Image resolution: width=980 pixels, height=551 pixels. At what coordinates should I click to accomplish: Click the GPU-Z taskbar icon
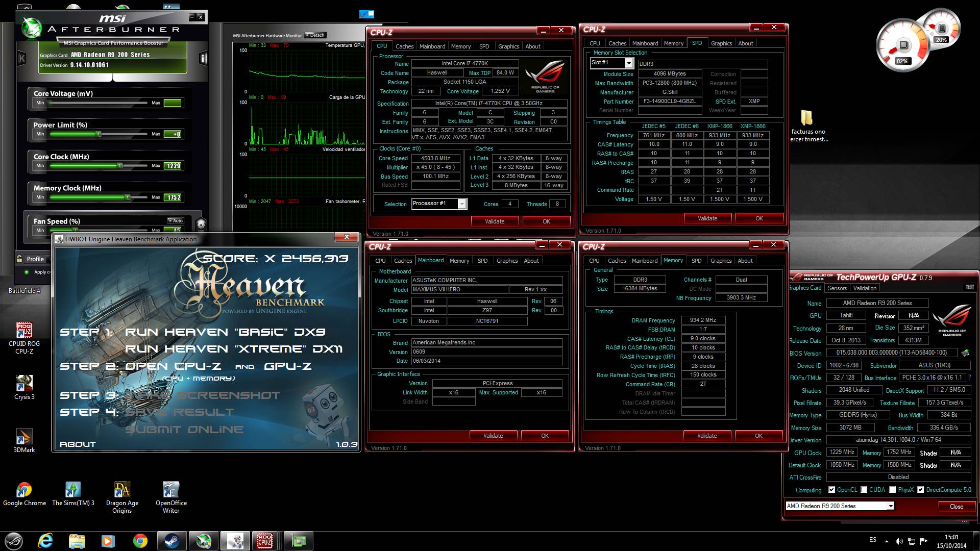(x=299, y=541)
